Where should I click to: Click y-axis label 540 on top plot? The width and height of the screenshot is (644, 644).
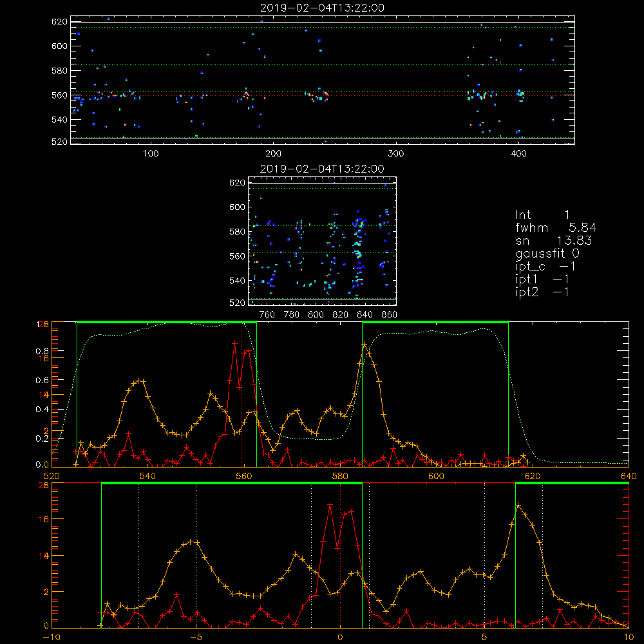[x=59, y=120]
